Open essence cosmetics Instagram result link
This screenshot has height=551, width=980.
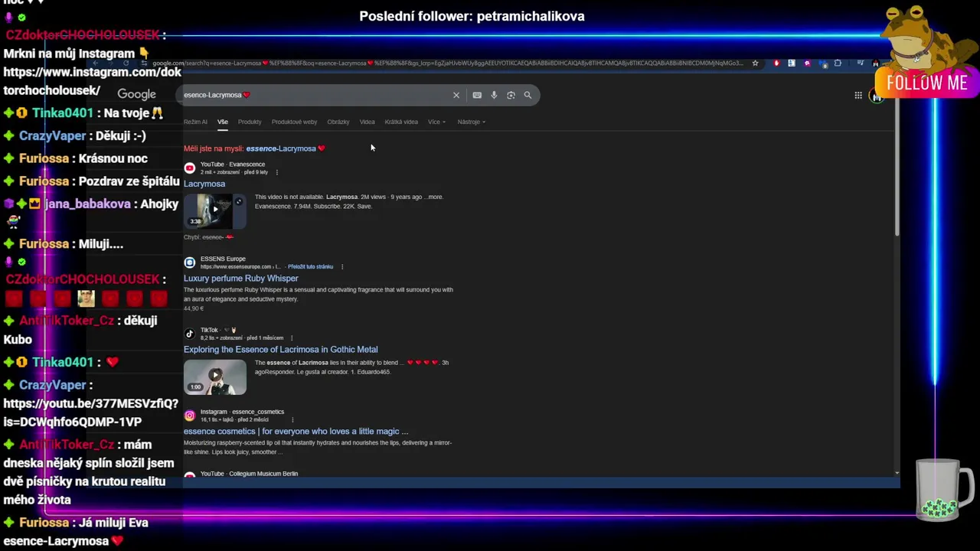point(296,432)
